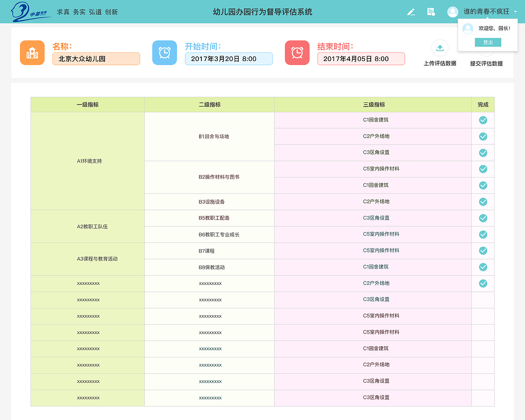Click the 北京大众幼儿园 name field
The image size is (525, 420).
(x=96, y=59)
